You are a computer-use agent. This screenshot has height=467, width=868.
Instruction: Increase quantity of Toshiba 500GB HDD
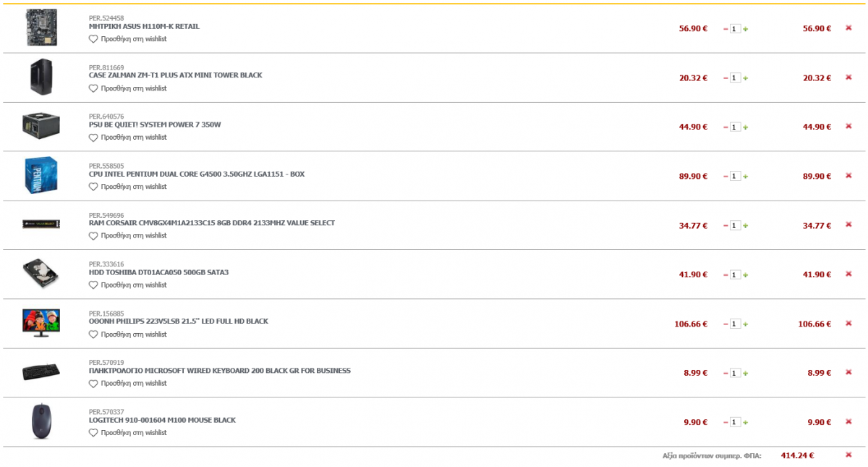click(x=746, y=275)
